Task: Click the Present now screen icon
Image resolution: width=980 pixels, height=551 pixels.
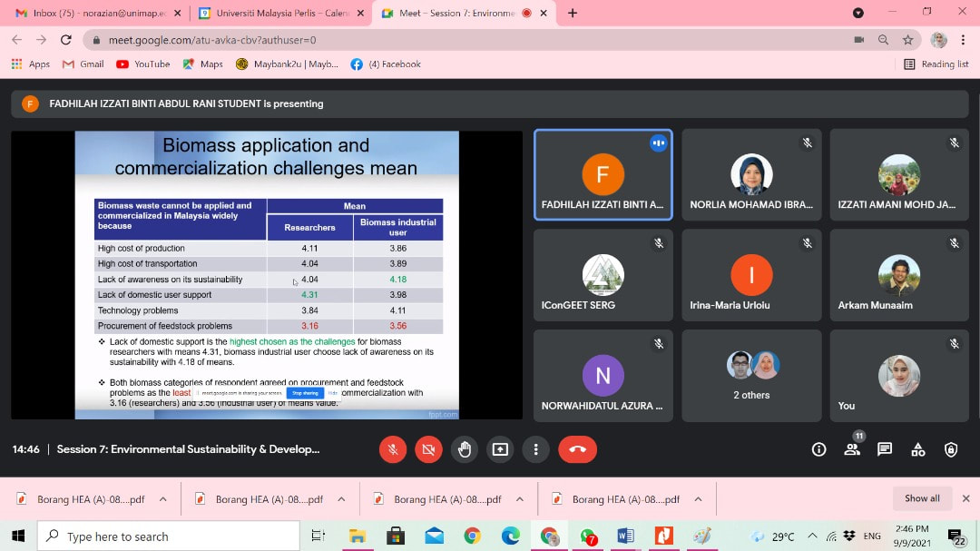Action: [500, 449]
